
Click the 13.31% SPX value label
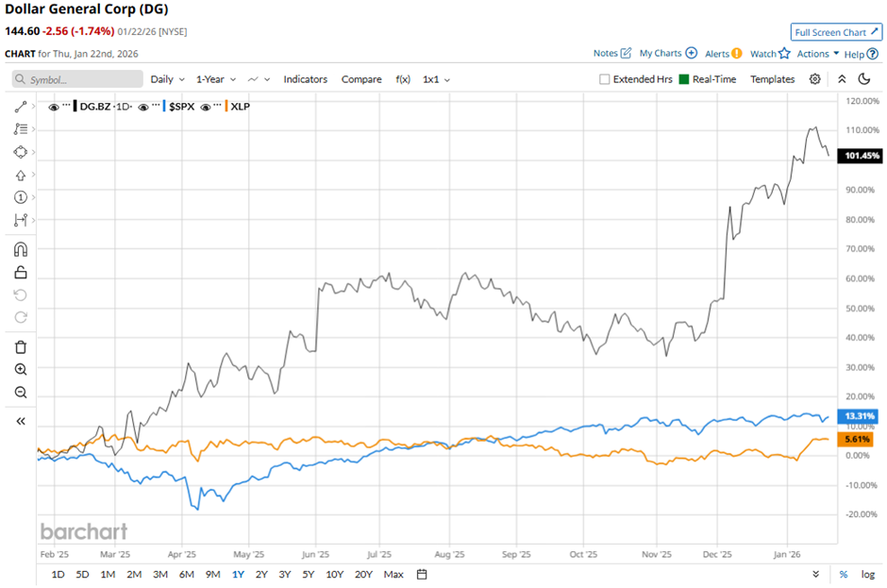click(x=858, y=416)
